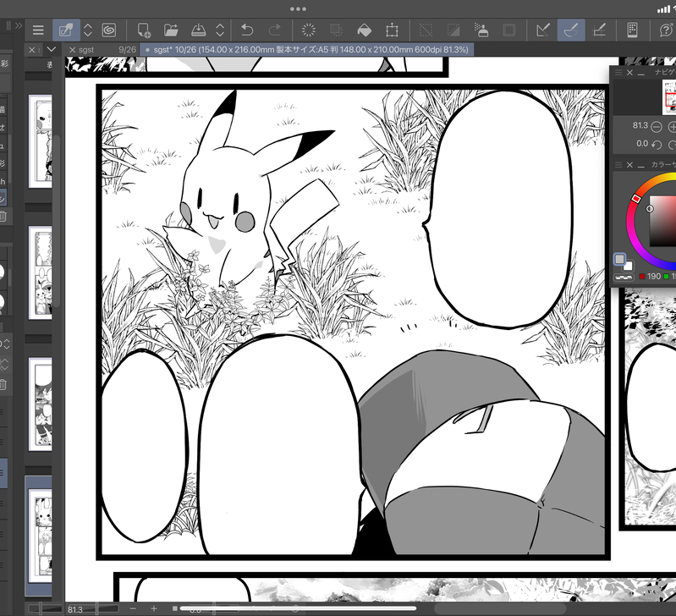Expand stepper arrows beside quick-access brush icon
The image size is (676, 616).
(x=88, y=30)
